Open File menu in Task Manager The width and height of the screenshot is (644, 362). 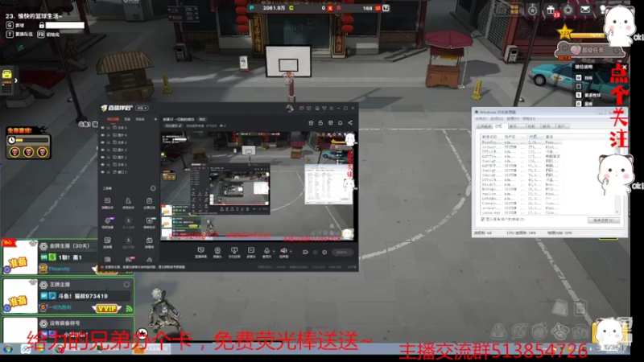[x=481, y=118]
